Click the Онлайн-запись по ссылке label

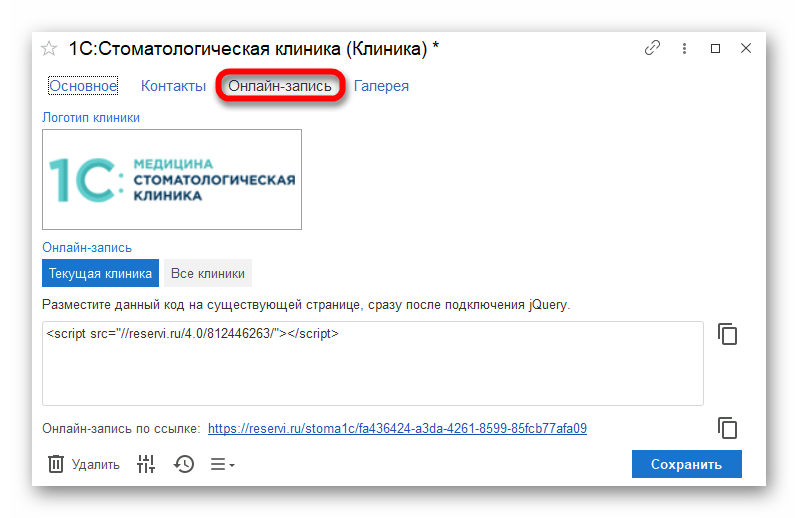click(121, 428)
